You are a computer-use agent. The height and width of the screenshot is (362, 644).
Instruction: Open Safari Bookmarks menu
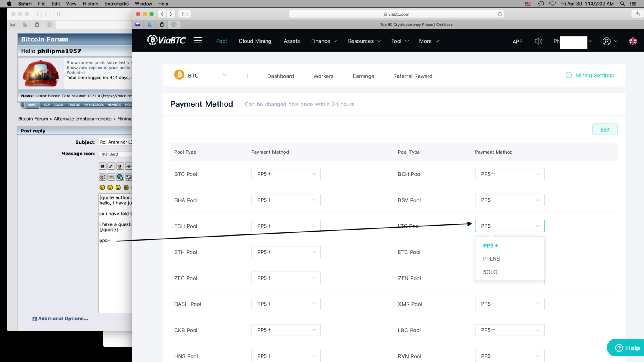click(117, 4)
